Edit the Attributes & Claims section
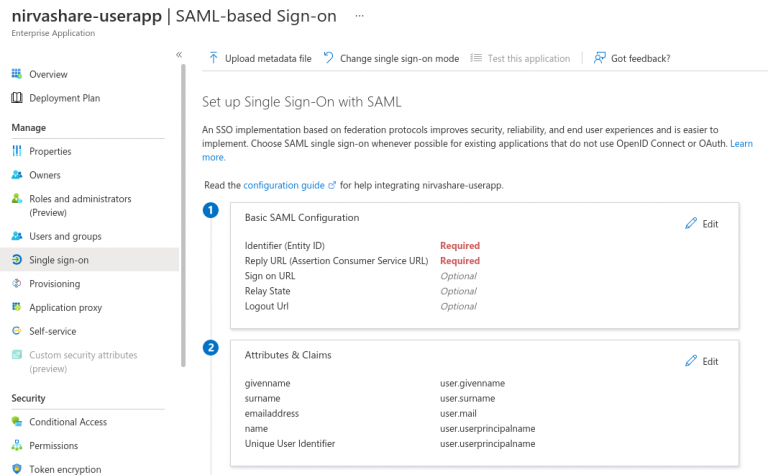Screen dimensions: 768x475 tap(702, 361)
